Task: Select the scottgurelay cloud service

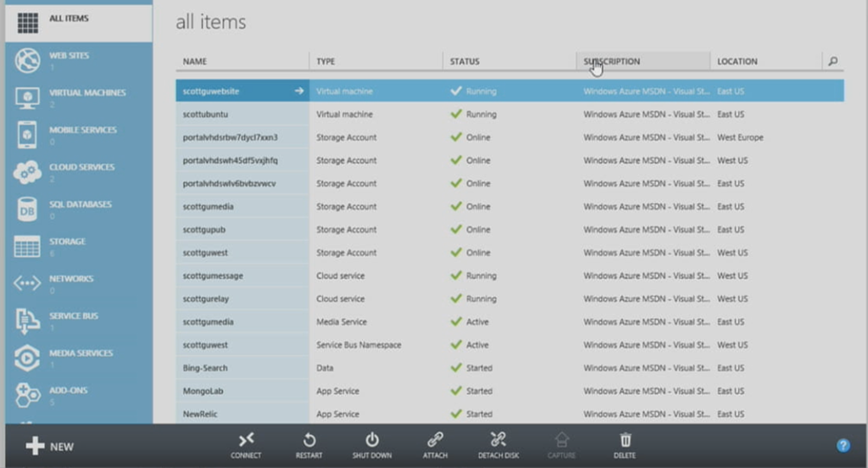Action: (x=206, y=298)
